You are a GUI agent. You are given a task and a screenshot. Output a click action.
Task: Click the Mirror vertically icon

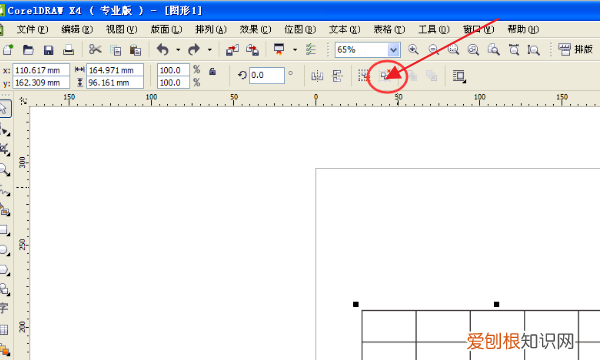[337, 76]
